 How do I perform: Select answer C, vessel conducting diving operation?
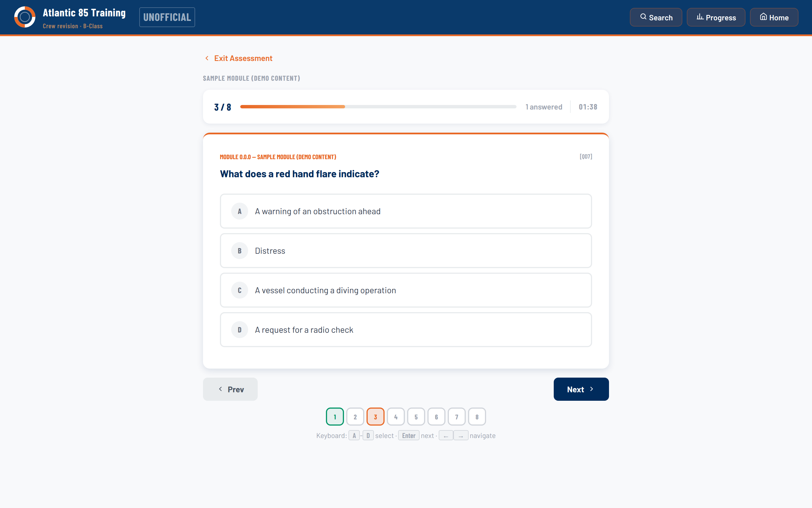[406, 290]
